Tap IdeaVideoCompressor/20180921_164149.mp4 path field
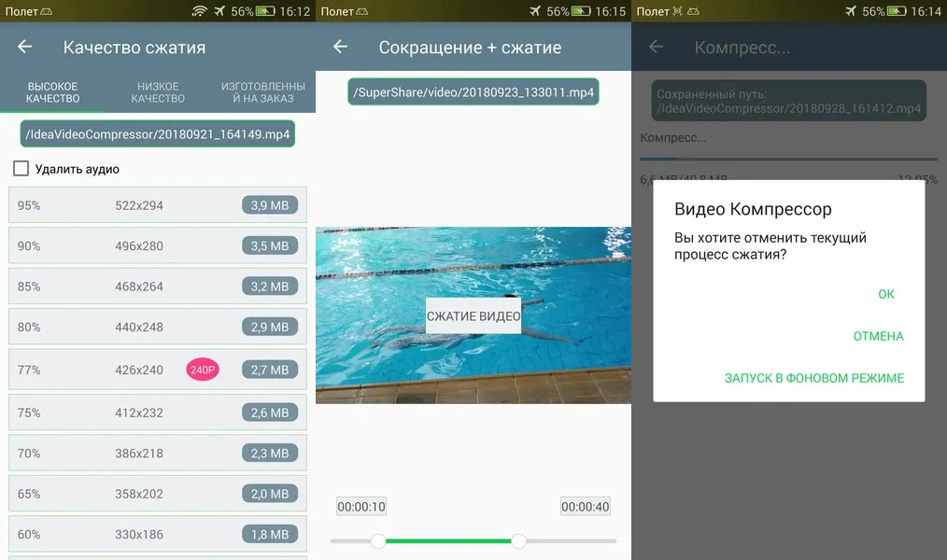Viewport: 947px width, 560px height. coord(158,134)
